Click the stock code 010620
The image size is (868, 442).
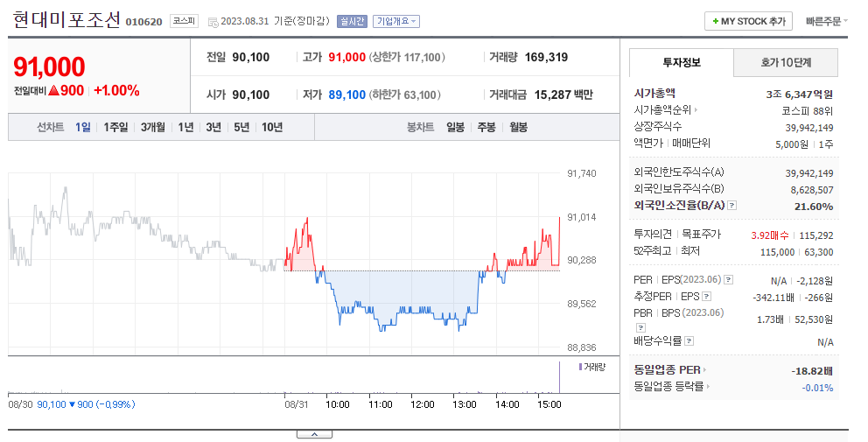pos(143,22)
